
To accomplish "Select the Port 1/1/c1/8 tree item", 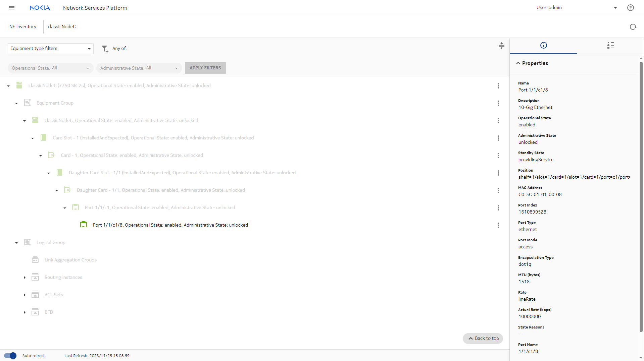I will (x=170, y=225).
